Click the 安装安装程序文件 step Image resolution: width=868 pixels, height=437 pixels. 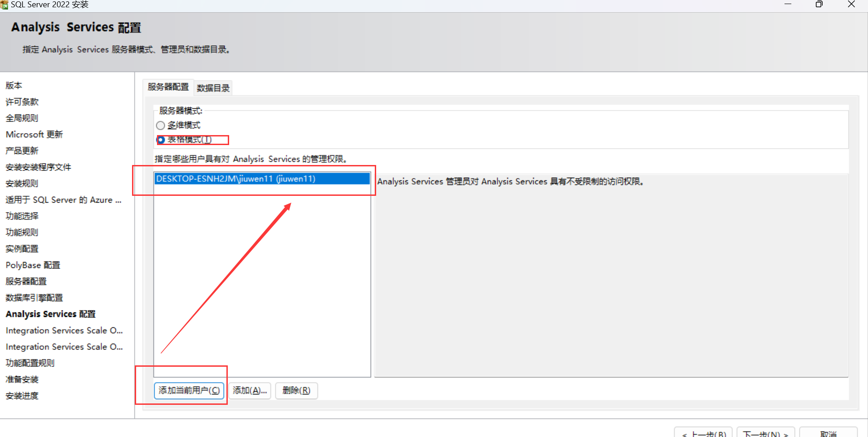[38, 167]
